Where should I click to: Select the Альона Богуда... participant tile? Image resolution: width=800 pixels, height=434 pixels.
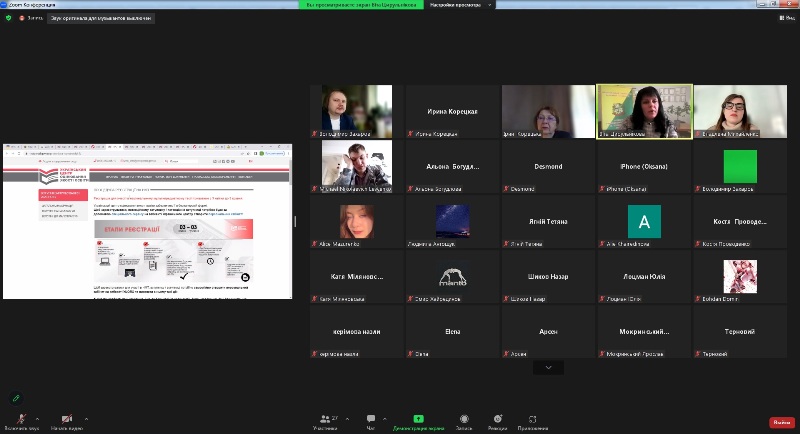pos(453,166)
